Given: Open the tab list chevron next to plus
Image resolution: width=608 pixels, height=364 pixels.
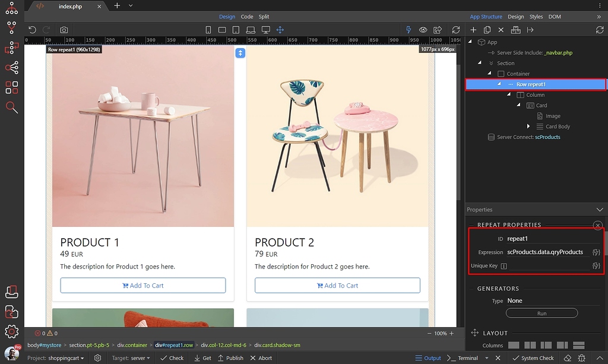Looking at the screenshot, I should tap(131, 5).
